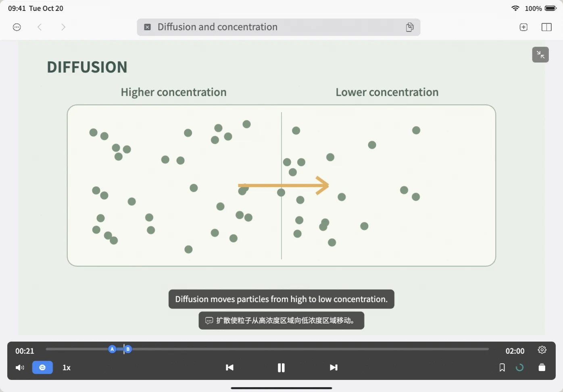Tap the Wi-Fi status icon
This screenshot has height=392, width=563.
tap(515, 8)
